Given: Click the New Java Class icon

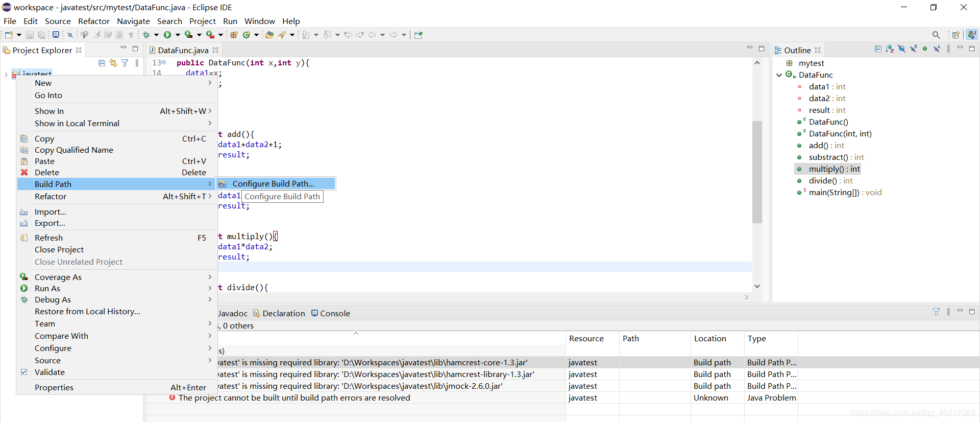Looking at the screenshot, I should [247, 35].
